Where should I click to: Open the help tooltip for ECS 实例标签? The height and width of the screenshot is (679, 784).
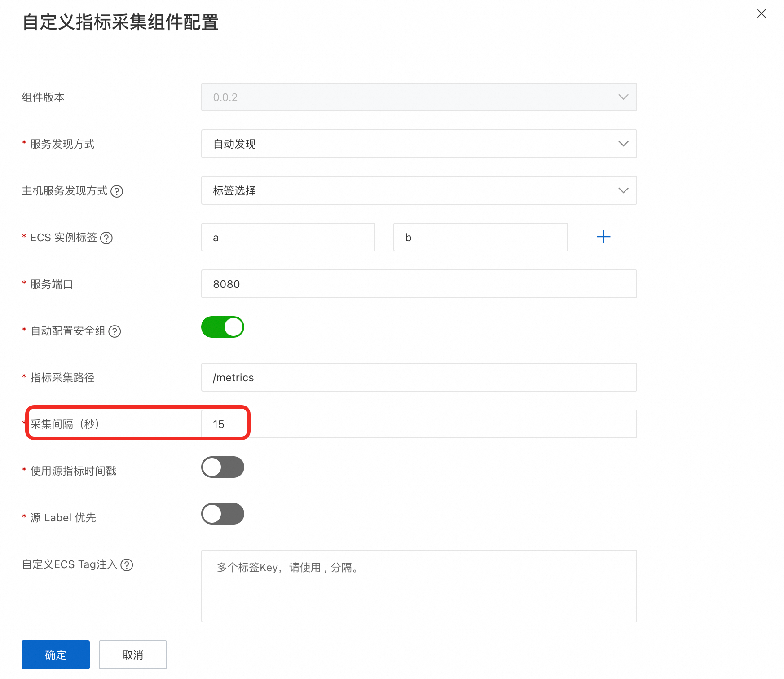(x=106, y=238)
